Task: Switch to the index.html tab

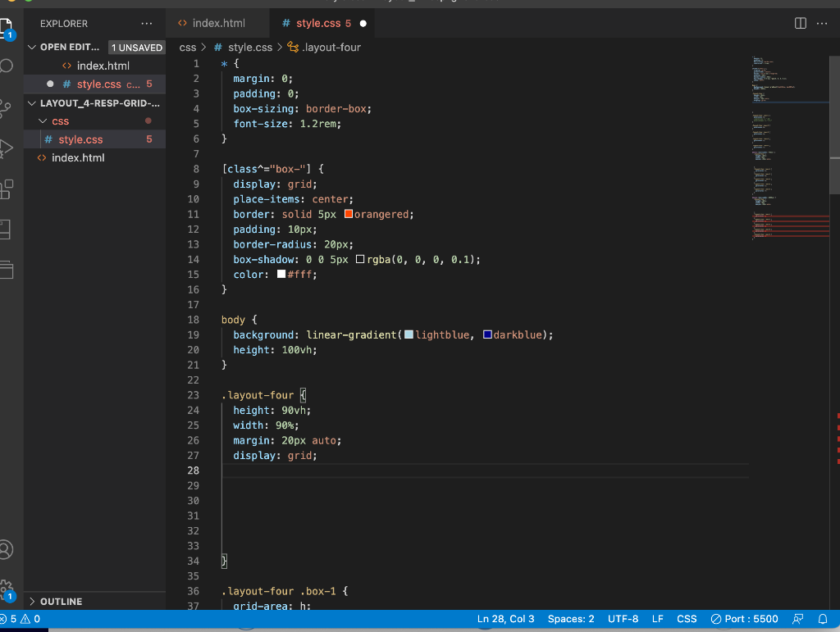Action: 218,24
